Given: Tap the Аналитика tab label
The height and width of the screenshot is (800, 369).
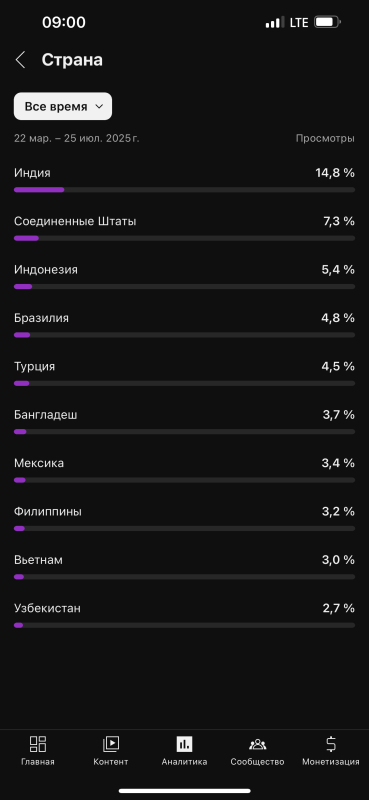Looking at the screenshot, I should pos(184,762).
